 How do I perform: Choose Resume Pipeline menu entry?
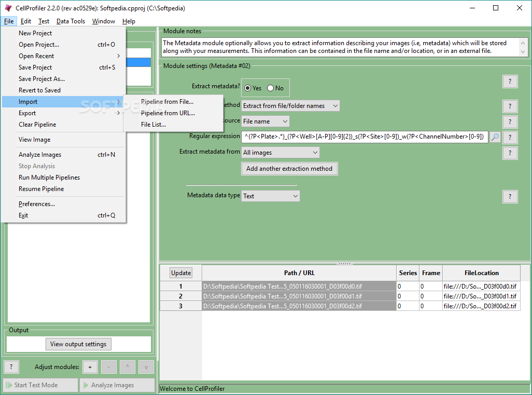(x=64, y=189)
